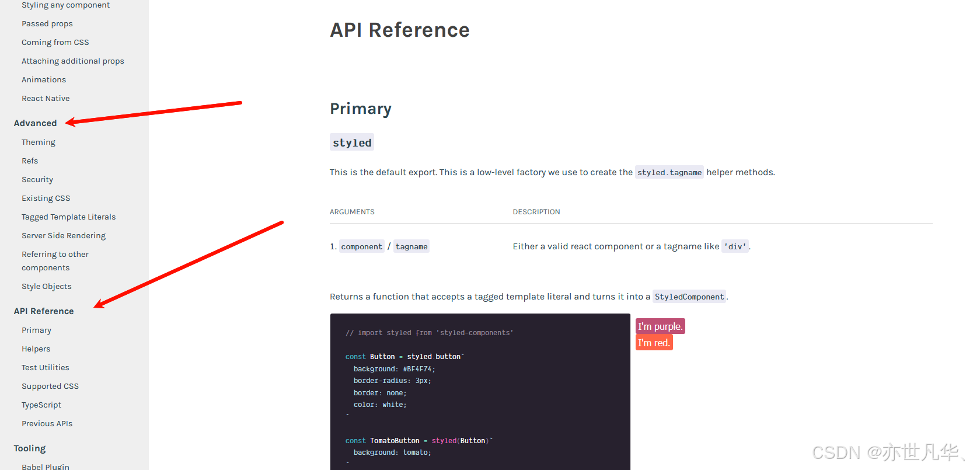Click the 'background: tomato;' code line
Image resolution: width=980 pixels, height=470 pixels.
tap(392, 452)
